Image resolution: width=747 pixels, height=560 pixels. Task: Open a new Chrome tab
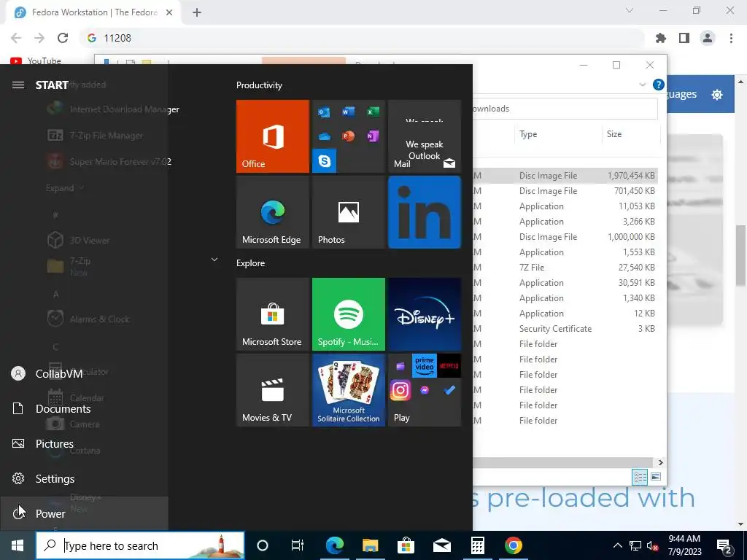pyautogui.click(x=197, y=12)
